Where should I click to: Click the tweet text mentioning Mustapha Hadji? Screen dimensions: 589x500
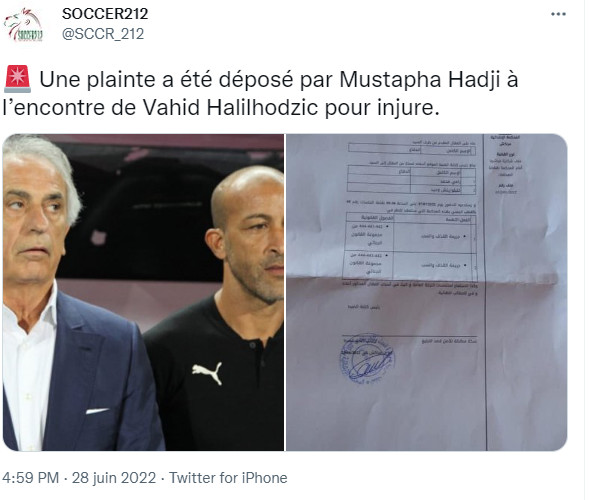click(260, 93)
